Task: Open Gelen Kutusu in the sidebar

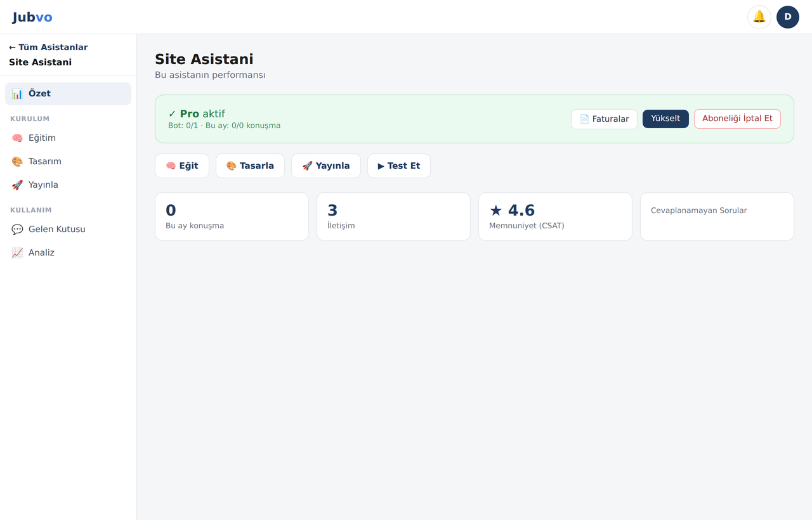Action: 68,230
